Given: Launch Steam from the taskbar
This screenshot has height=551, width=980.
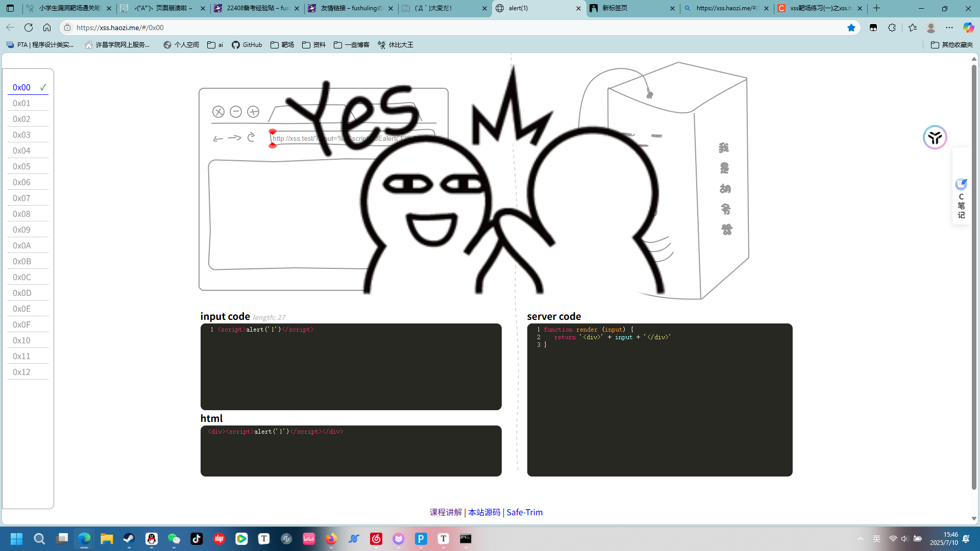Looking at the screenshot, I should pos(129,539).
